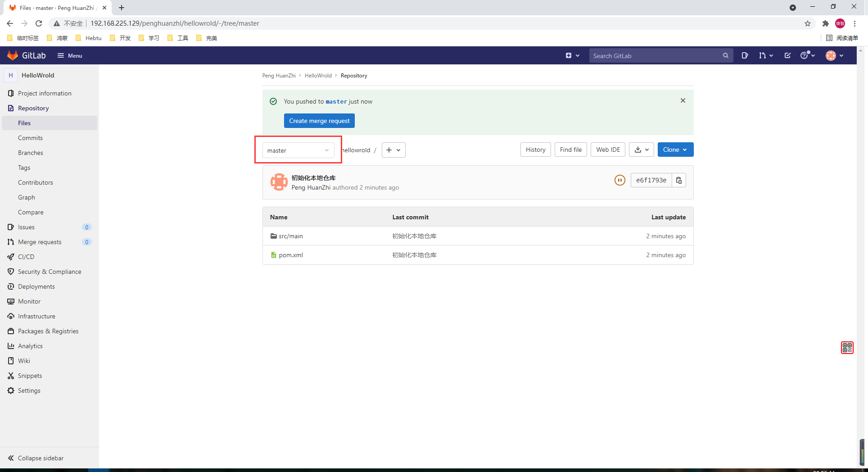Click Peng HuanZhi breadcrumb link
The image size is (868, 472).
(x=279, y=76)
